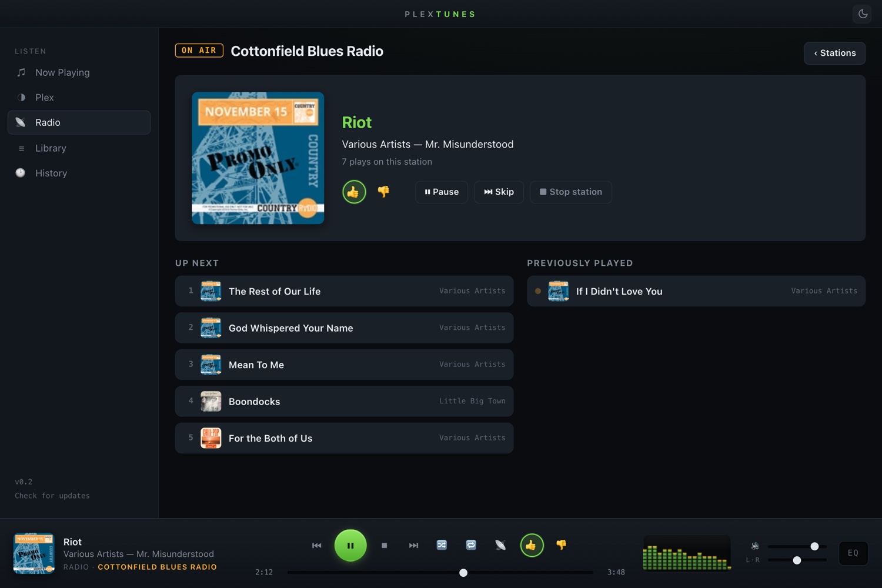Select the Plex sidebar item

tap(79, 98)
